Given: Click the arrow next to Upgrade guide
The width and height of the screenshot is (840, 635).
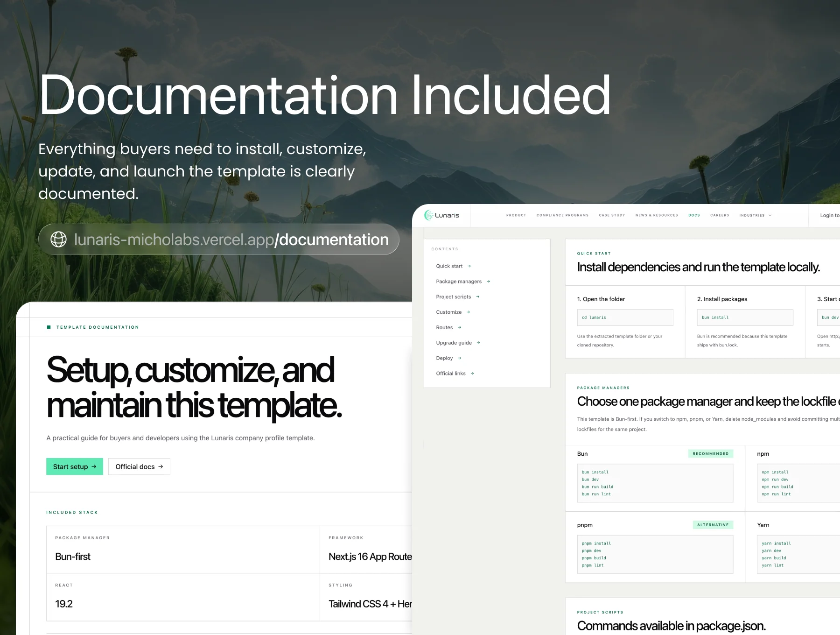Looking at the screenshot, I should pyautogui.click(x=478, y=343).
